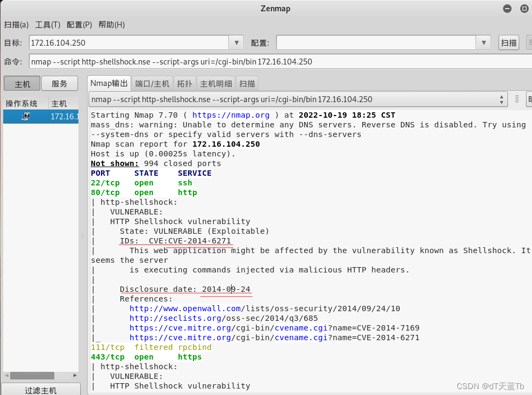Click the 命令 command input field
532x395 pixels.
[x=281, y=62]
